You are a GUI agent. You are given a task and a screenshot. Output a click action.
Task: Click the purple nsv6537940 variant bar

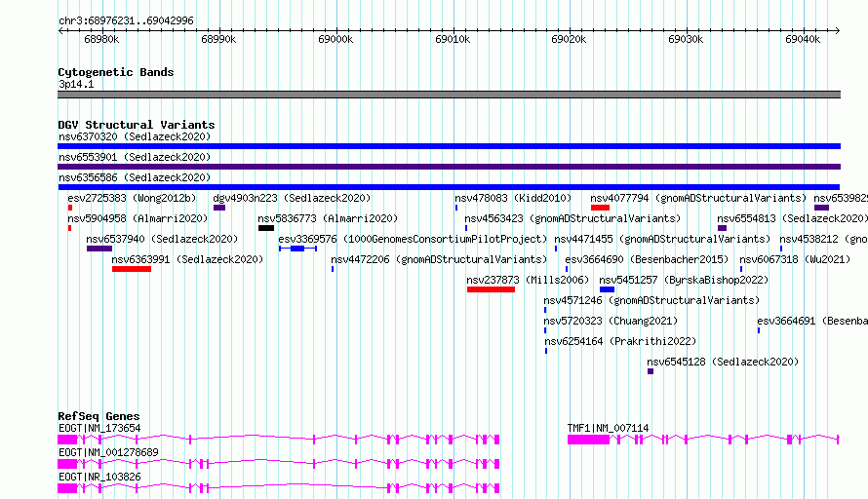pyautogui.click(x=99, y=249)
